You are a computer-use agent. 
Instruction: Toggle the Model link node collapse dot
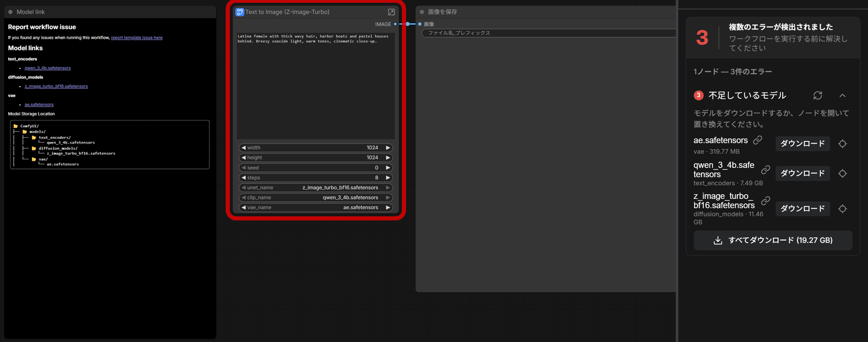point(10,12)
